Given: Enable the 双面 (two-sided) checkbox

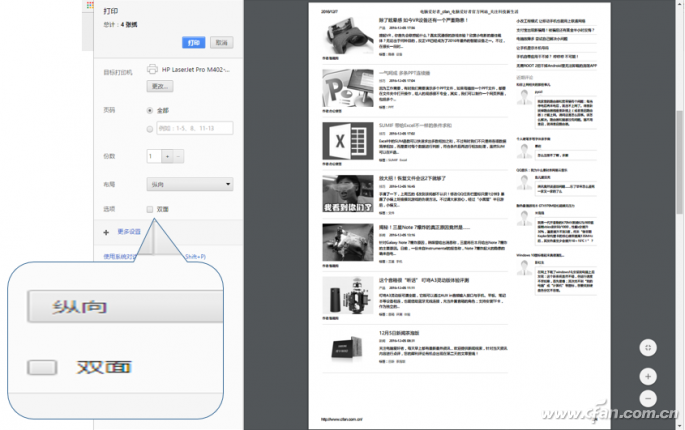Looking at the screenshot, I should pyautogui.click(x=150, y=209).
